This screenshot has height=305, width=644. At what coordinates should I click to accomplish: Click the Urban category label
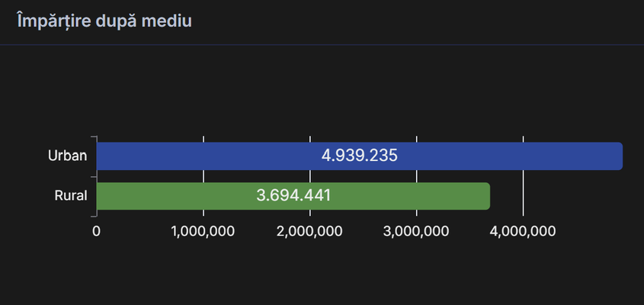[67, 156]
